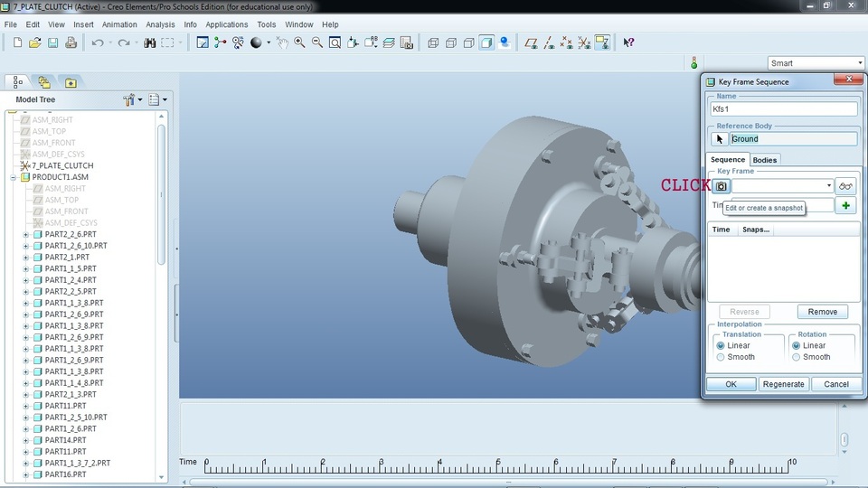Viewport: 868px width, 488px height.
Task: Click the green plus add key frame button
Action: [x=845, y=206]
